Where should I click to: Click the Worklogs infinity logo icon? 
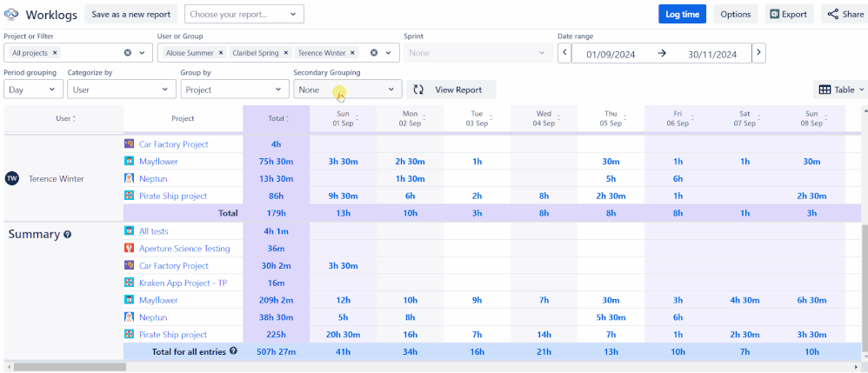(x=11, y=15)
